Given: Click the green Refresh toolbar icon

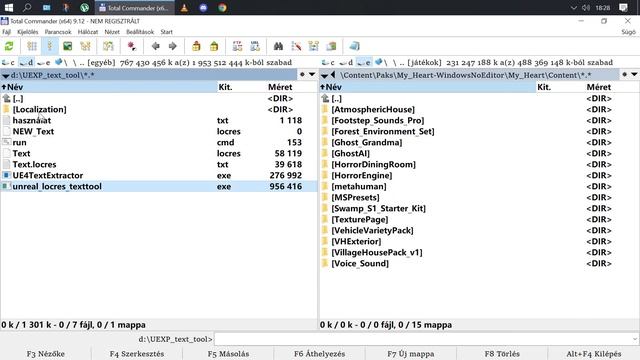Looking at the screenshot, I should [x=9, y=46].
